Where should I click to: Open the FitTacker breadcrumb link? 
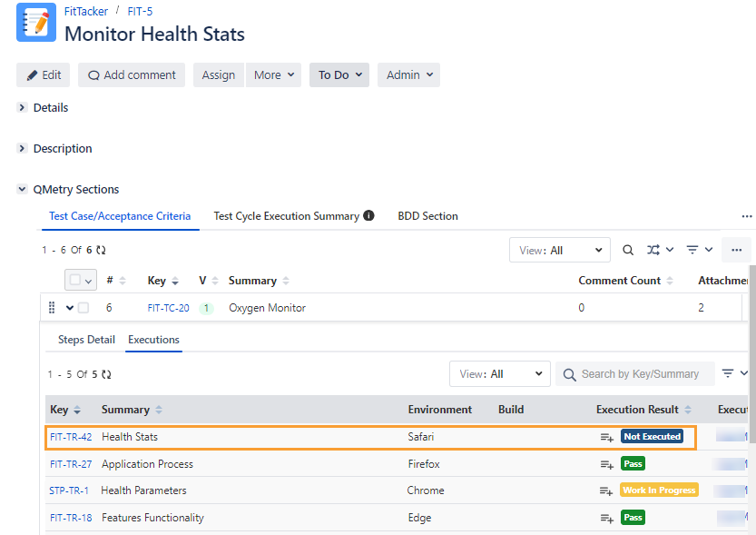[86, 11]
